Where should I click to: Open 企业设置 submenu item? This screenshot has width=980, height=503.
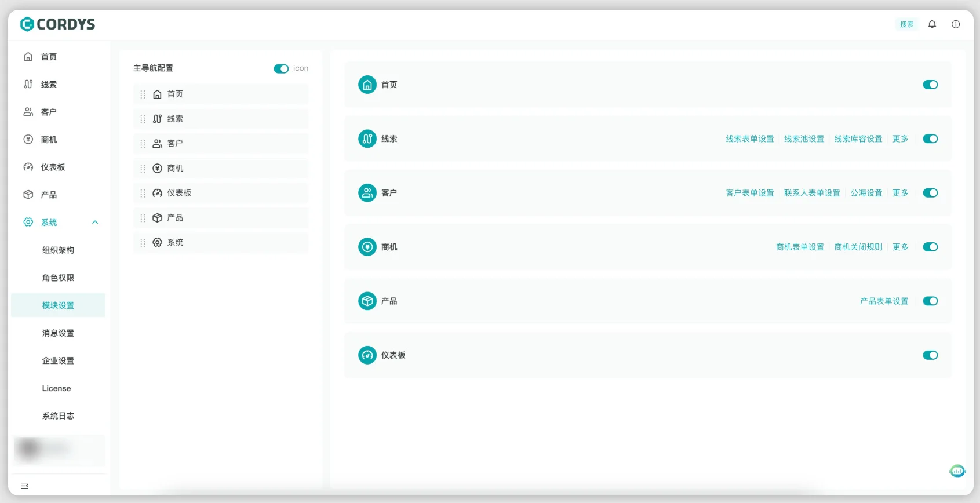(58, 360)
